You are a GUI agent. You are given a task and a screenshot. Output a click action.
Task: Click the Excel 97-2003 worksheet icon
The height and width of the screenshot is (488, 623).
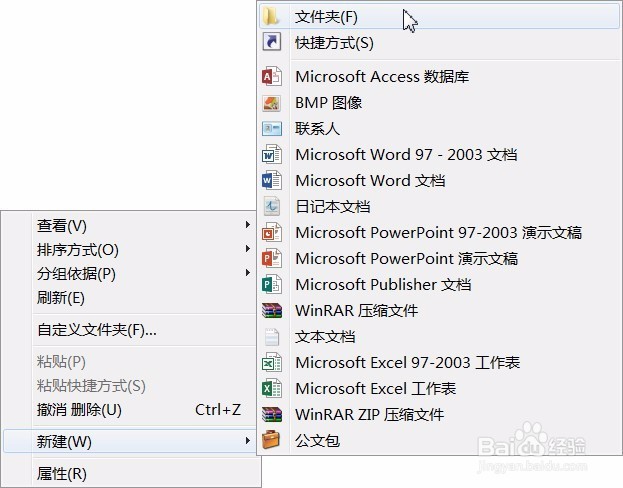pyautogui.click(x=272, y=362)
